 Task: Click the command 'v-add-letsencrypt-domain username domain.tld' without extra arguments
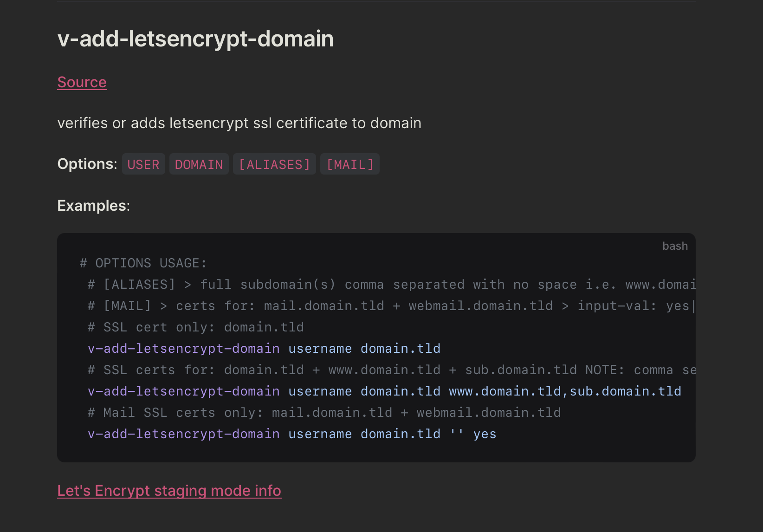[264, 349]
